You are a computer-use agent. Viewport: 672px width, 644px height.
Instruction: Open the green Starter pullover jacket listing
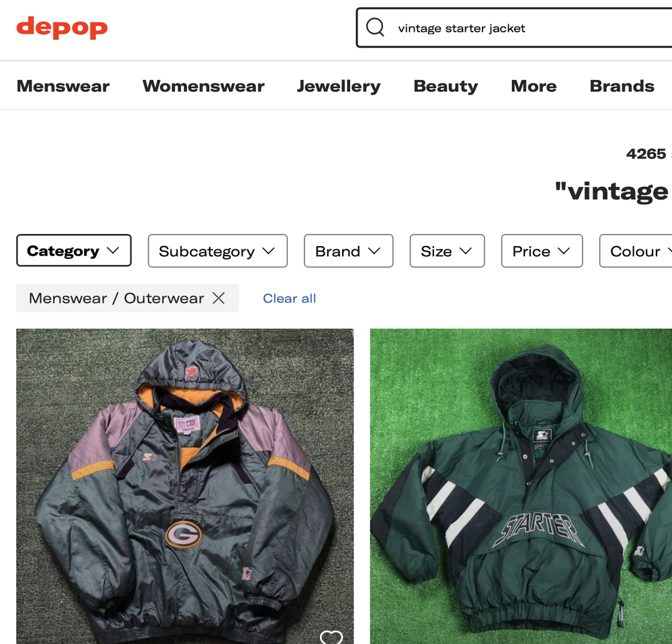tap(521, 486)
